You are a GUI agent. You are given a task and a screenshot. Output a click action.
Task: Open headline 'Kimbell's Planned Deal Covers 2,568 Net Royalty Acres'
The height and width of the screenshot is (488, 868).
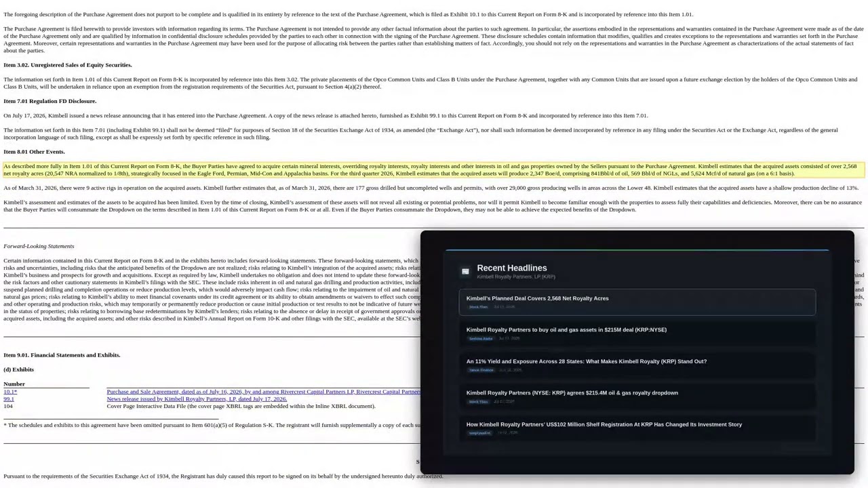pyautogui.click(x=637, y=302)
